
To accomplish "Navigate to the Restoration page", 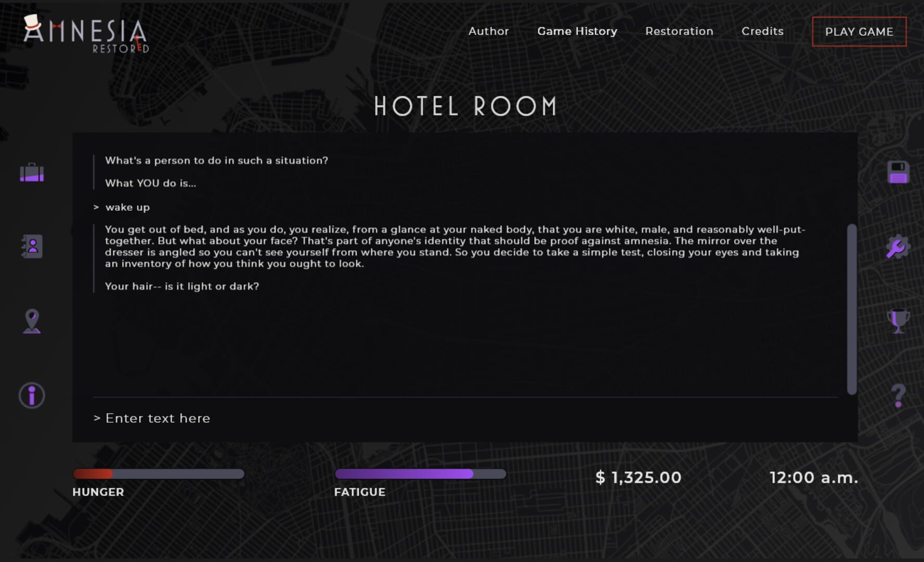I will point(679,31).
